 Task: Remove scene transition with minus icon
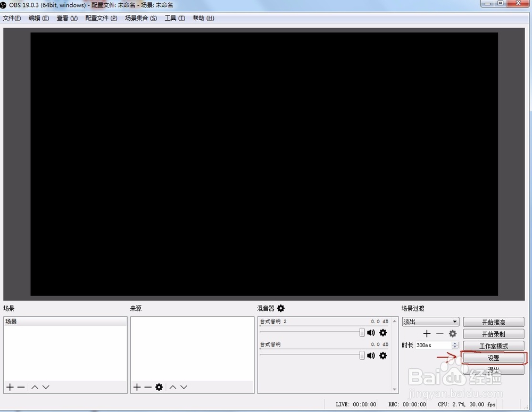(440, 334)
